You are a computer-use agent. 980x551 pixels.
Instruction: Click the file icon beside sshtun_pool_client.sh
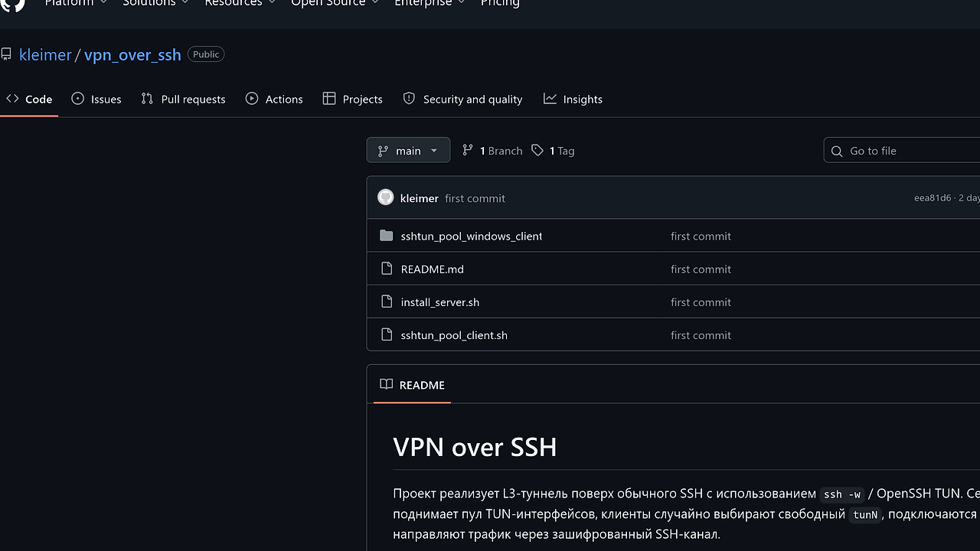coord(386,334)
